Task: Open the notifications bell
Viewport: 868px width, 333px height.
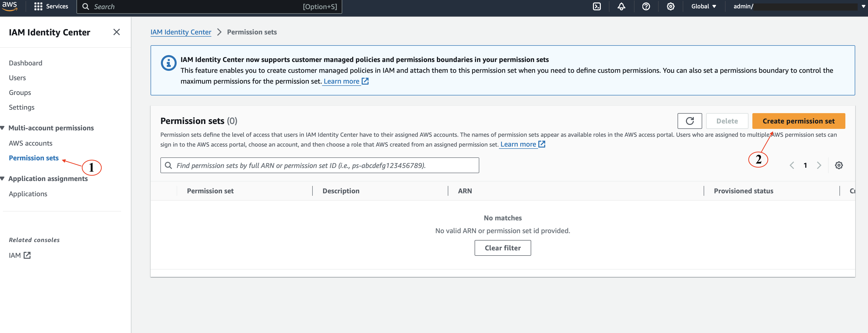Action: [622, 6]
